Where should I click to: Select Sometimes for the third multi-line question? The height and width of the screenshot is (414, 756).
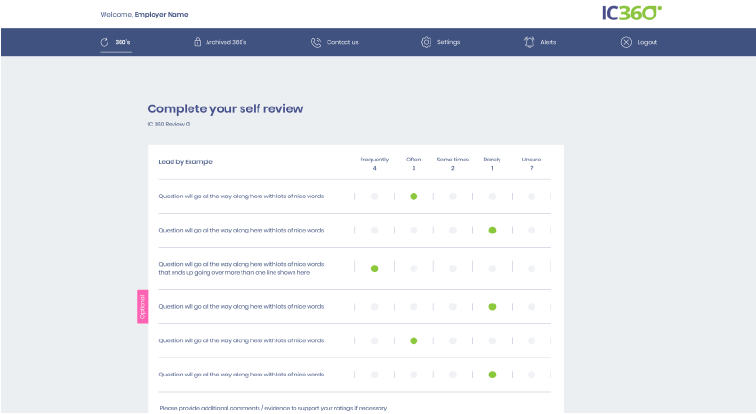coord(452,268)
